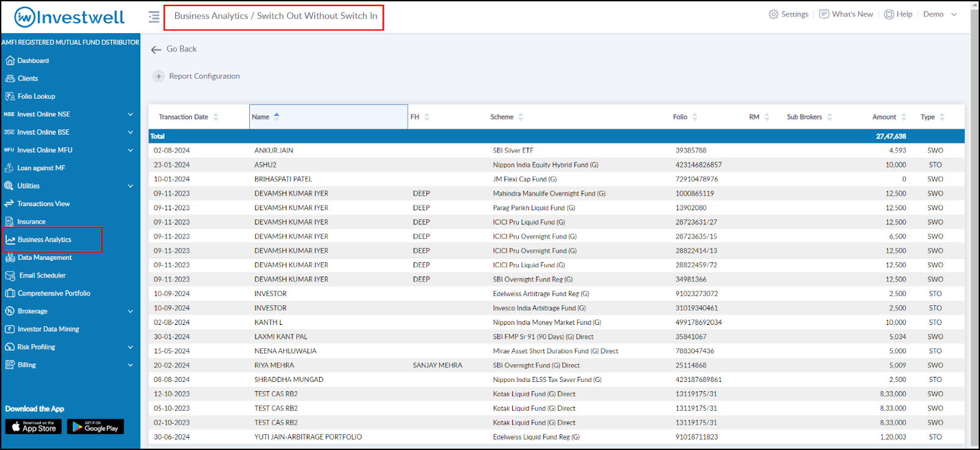
Task: Click the ANKUR JAIN name cell
Action: click(274, 151)
